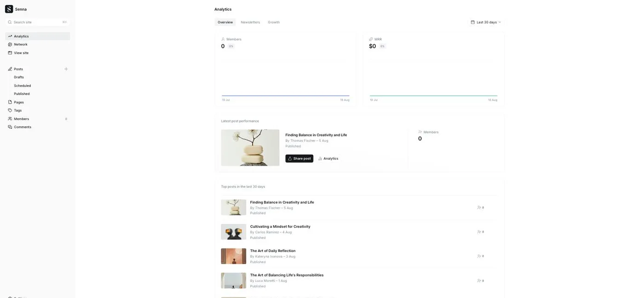Open Network in the sidebar
The height and width of the screenshot is (298, 644).
pyautogui.click(x=38, y=45)
